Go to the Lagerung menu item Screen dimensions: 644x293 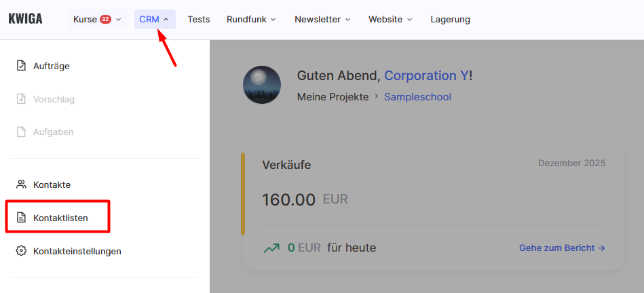[450, 20]
